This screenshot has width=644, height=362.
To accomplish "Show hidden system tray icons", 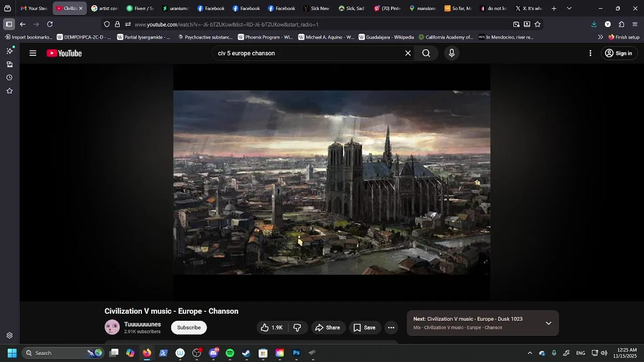I will [x=530, y=353].
